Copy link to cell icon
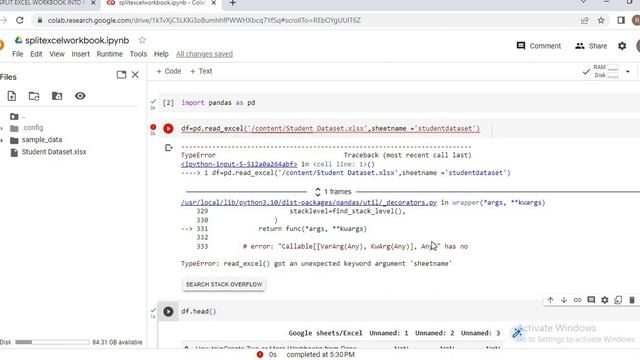Viewport: 640px width, 360px height. click(577, 300)
